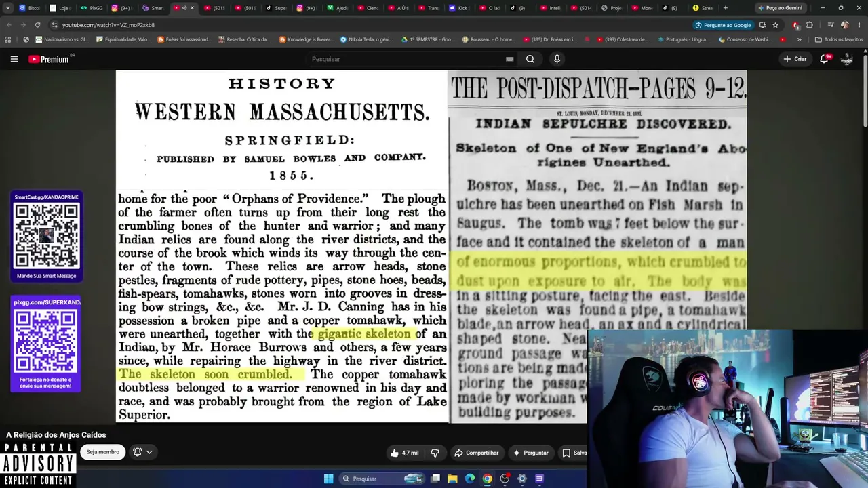Open the Rousseau - O home bookmark

(x=488, y=39)
